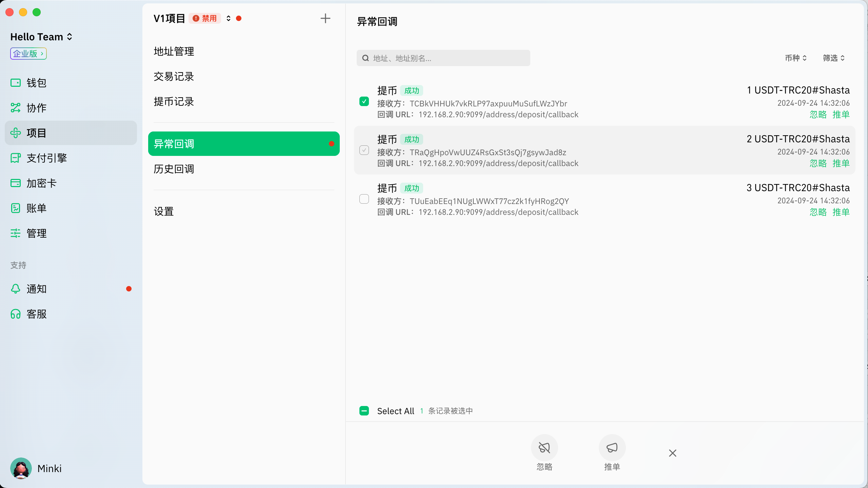Click the plus icon to add project
The image size is (868, 488).
(325, 18)
